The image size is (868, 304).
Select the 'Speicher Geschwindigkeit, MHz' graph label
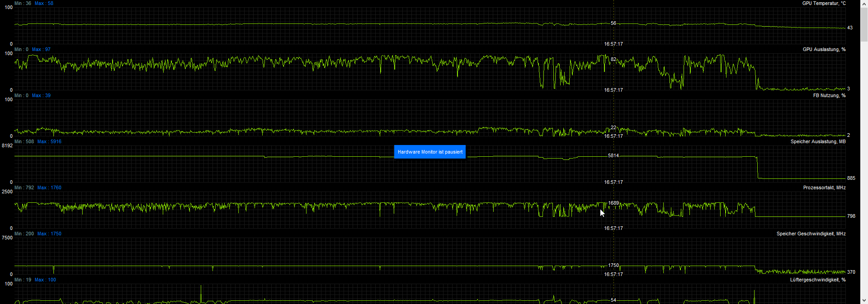pyautogui.click(x=811, y=234)
